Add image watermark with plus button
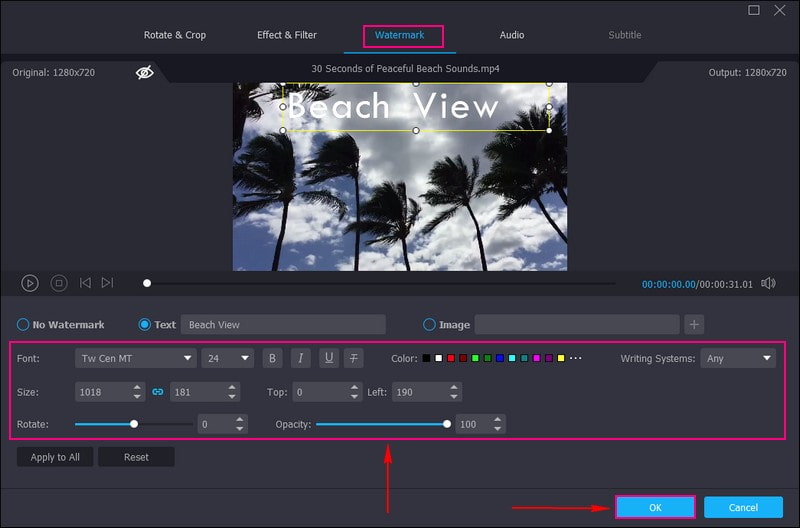The height and width of the screenshot is (528, 800). pos(695,324)
